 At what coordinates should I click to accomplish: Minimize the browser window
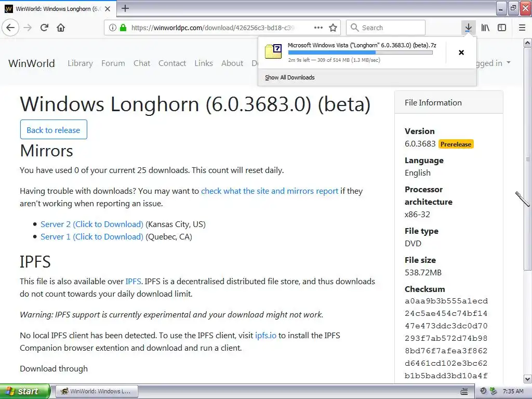[501, 8]
